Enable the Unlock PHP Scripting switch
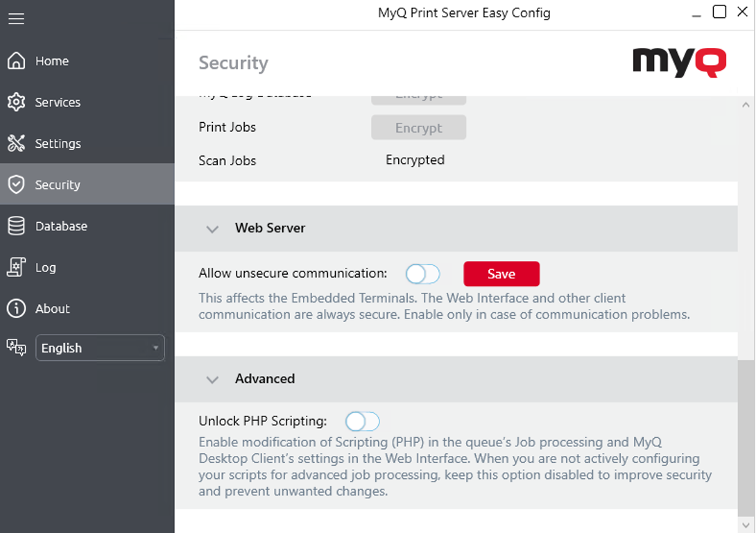756x533 pixels. coord(363,421)
